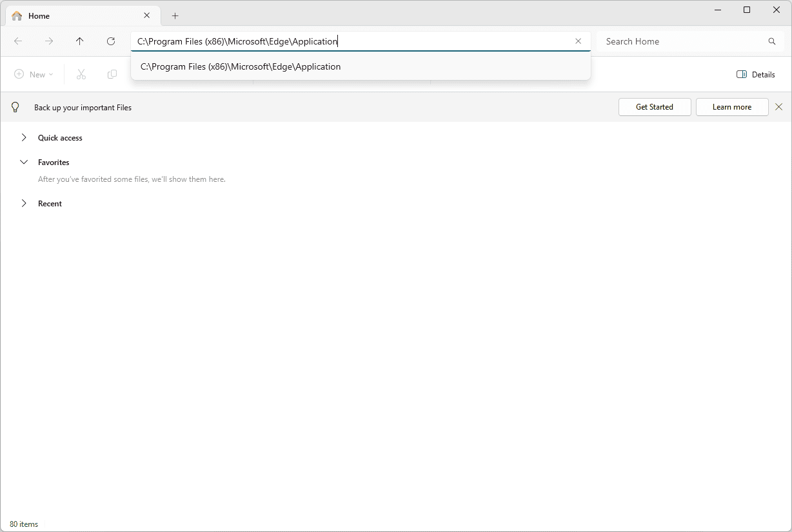The height and width of the screenshot is (532, 792).
Task: Clear the address bar text
Action: [578, 41]
